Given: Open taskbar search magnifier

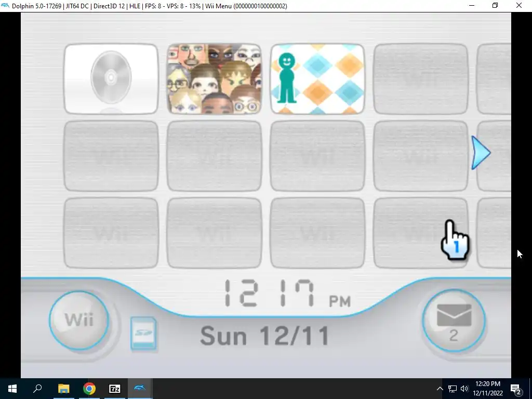Looking at the screenshot, I should tap(37, 389).
